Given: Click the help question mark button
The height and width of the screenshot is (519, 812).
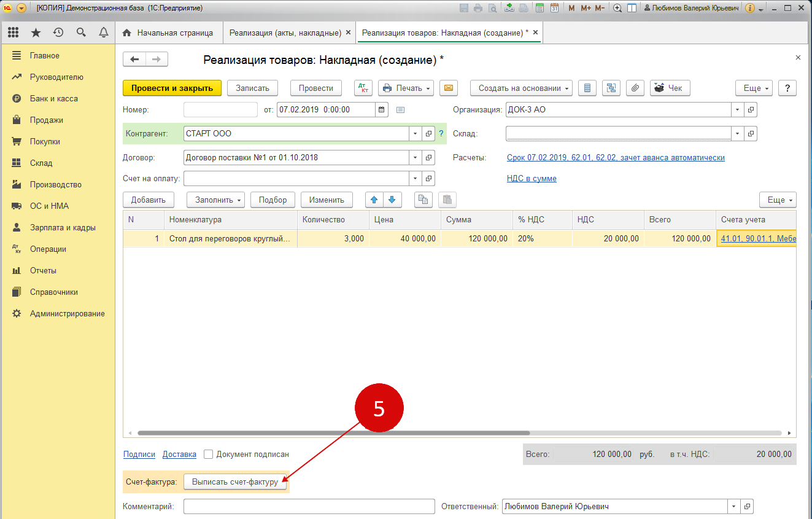Looking at the screenshot, I should pos(787,88).
